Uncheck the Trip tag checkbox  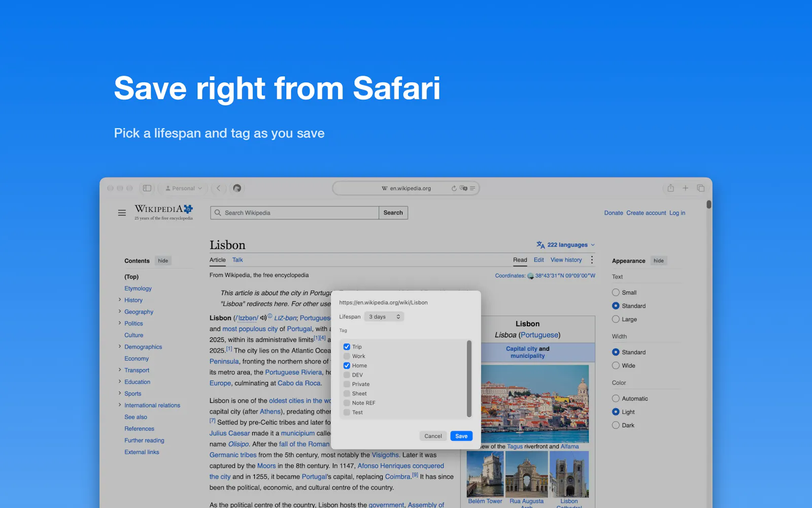[x=347, y=347]
